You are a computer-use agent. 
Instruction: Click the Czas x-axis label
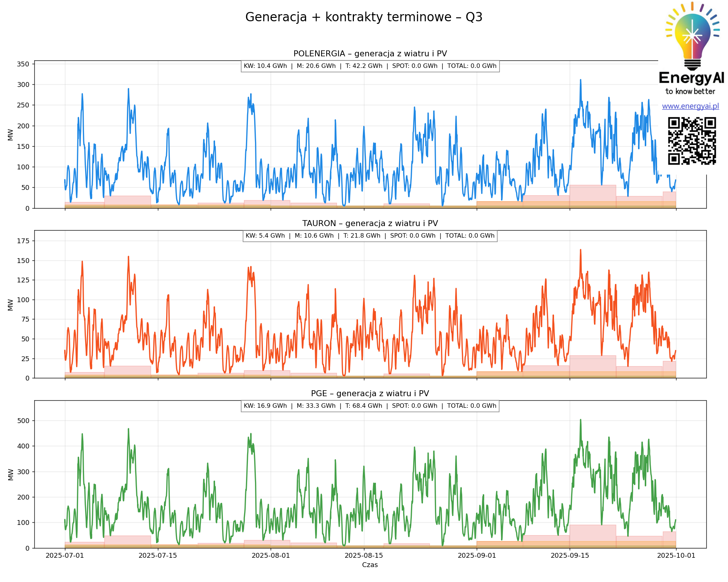370,565
